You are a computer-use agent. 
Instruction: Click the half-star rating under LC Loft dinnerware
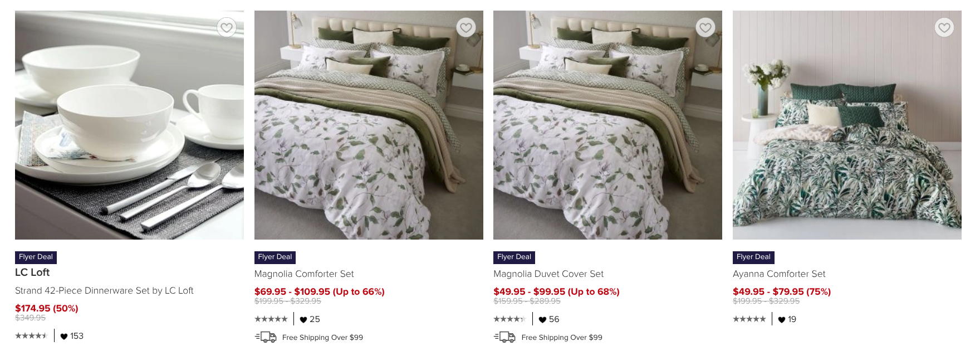[x=31, y=335]
